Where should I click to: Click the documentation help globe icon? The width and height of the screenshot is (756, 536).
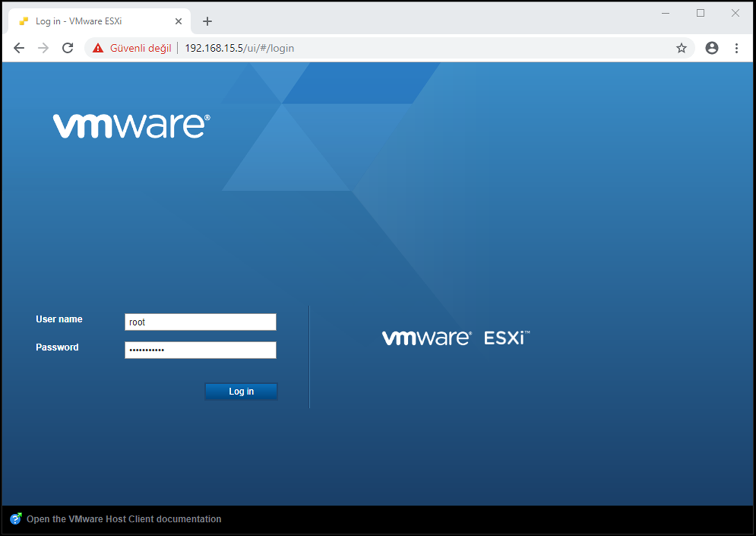point(16,519)
